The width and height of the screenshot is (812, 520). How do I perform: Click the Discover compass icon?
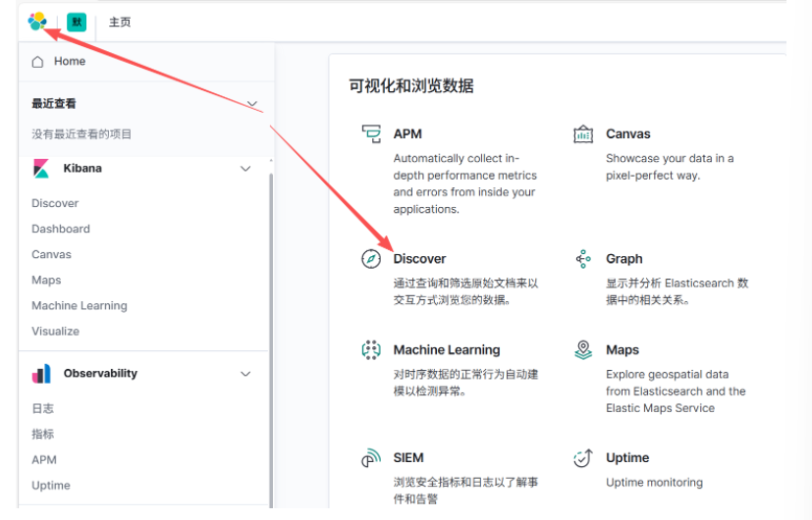[x=371, y=259]
